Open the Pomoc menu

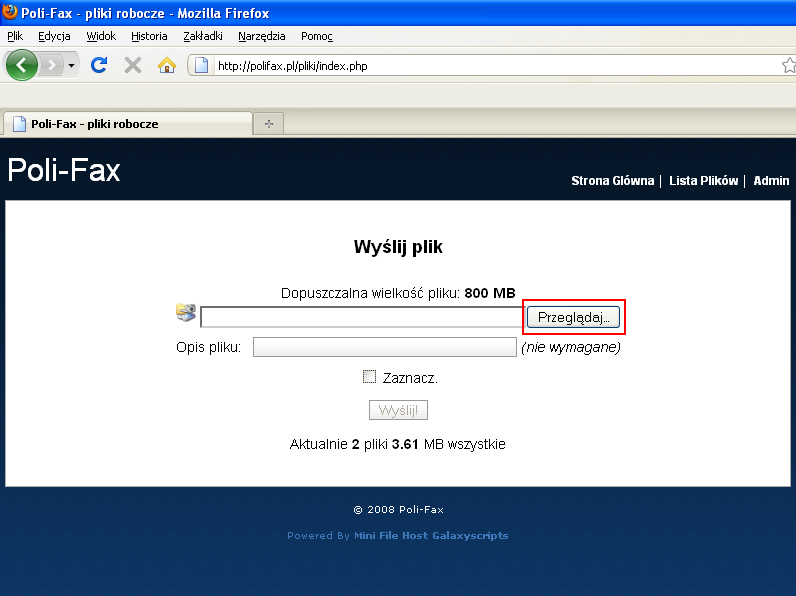(317, 36)
